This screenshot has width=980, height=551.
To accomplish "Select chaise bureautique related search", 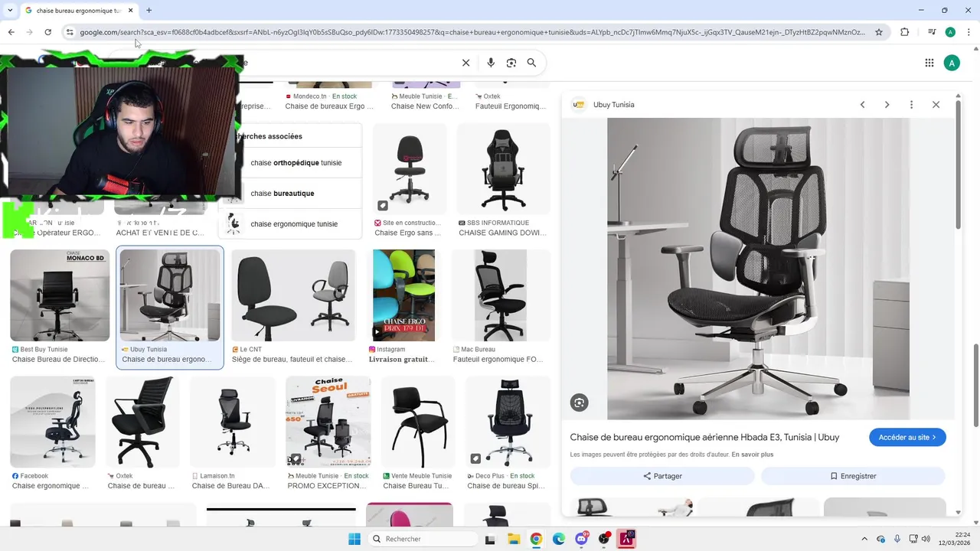I will 282,194.
